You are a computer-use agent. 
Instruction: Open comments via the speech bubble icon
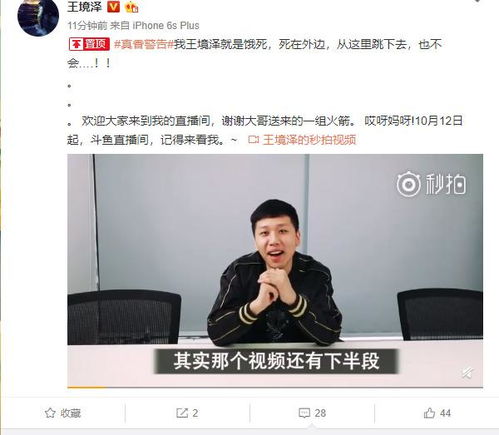304,413
